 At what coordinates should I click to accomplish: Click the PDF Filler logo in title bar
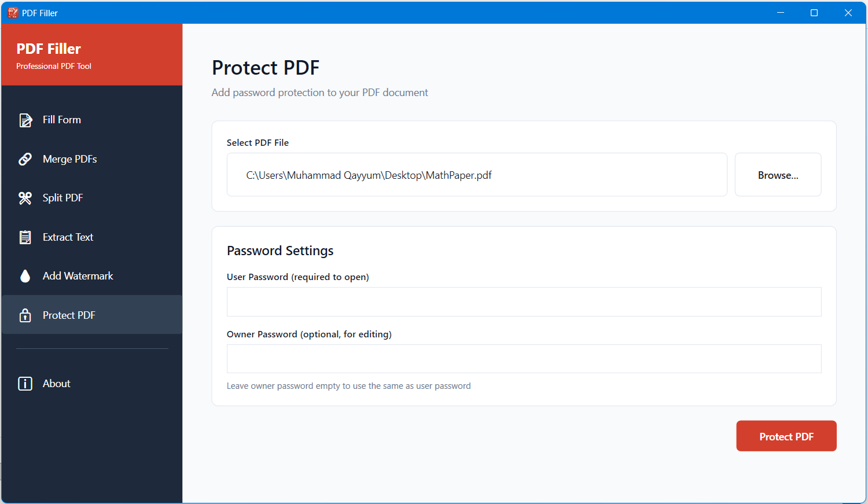(13, 12)
